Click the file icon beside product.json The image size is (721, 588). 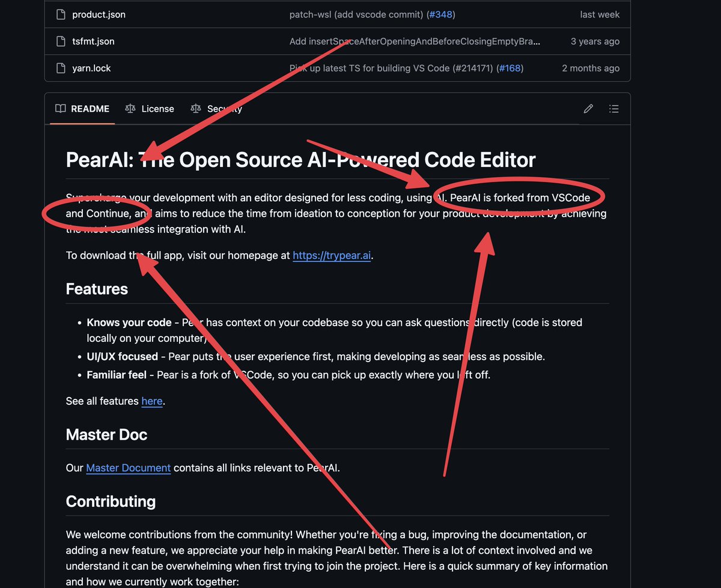(60, 14)
